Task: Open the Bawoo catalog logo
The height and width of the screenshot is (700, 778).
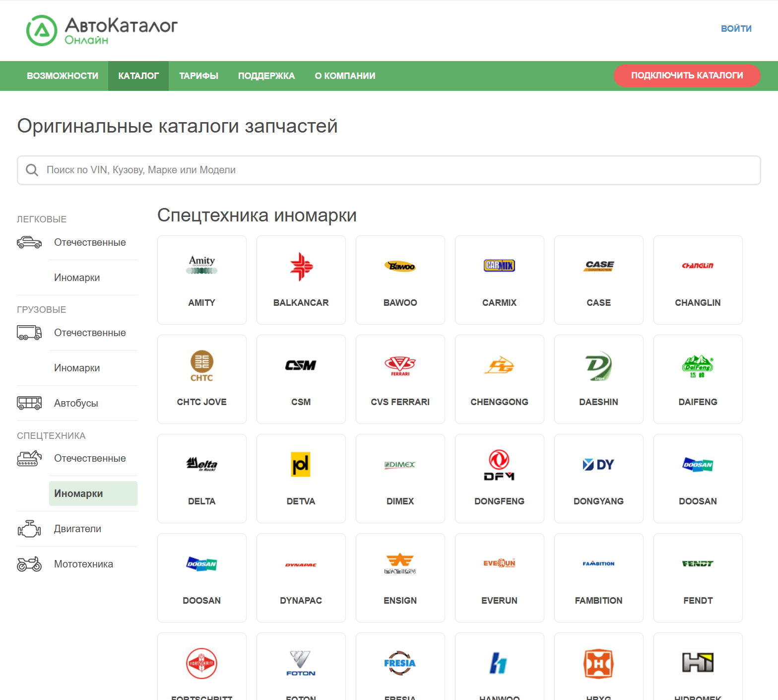Action: click(400, 266)
